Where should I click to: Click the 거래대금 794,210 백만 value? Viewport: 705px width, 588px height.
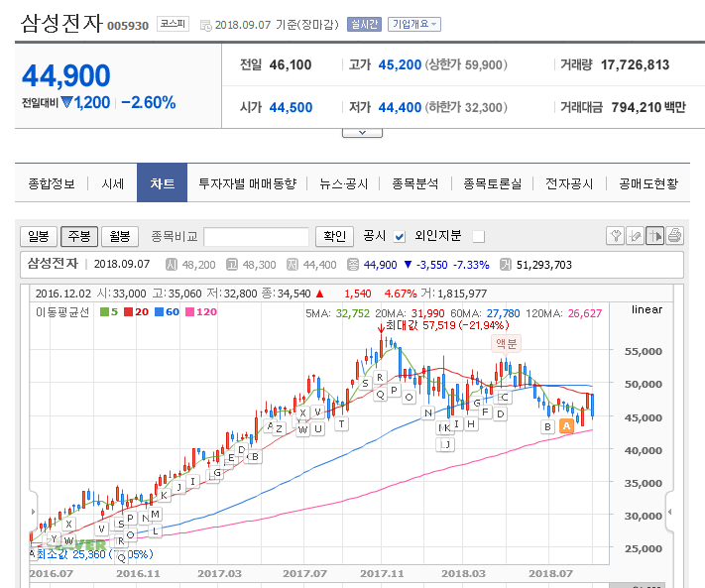[x=648, y=107]
